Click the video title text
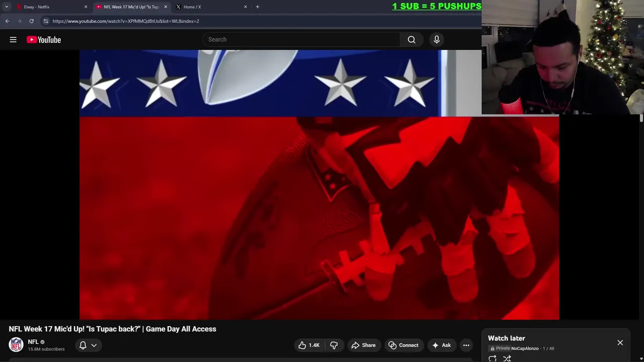The width and height of the screenshot is (644, 362). click(x=112, y=329)
